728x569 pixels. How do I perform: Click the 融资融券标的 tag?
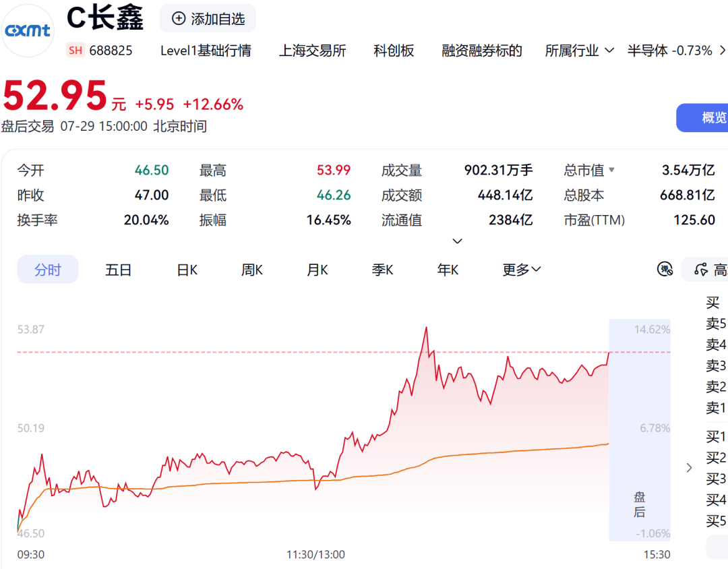tap(482, 50)
